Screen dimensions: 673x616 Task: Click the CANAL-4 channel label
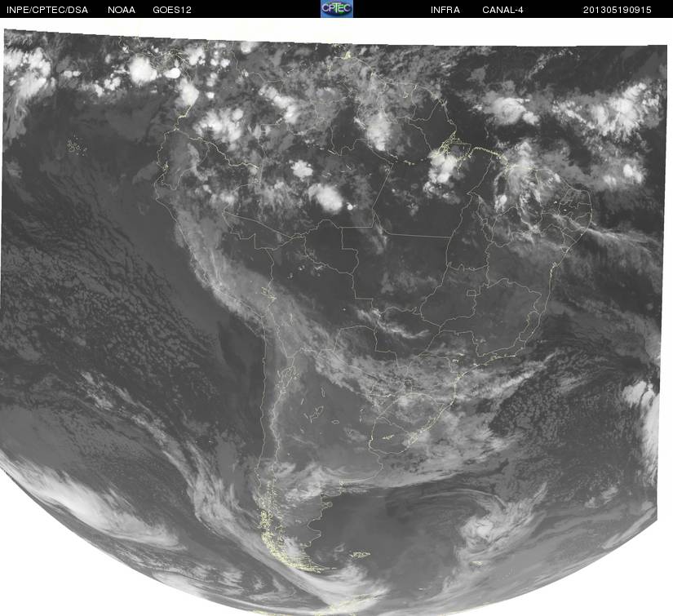[x=503, y=10]
